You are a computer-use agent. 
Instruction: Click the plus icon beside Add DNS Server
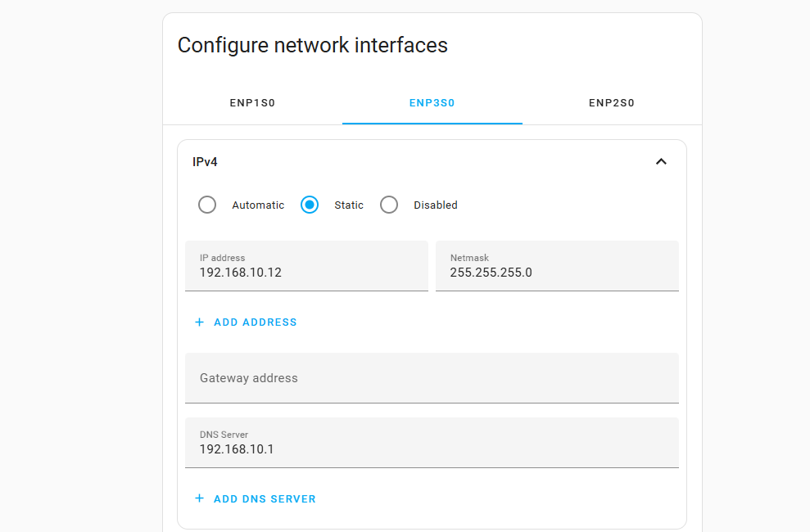(199, 498)
